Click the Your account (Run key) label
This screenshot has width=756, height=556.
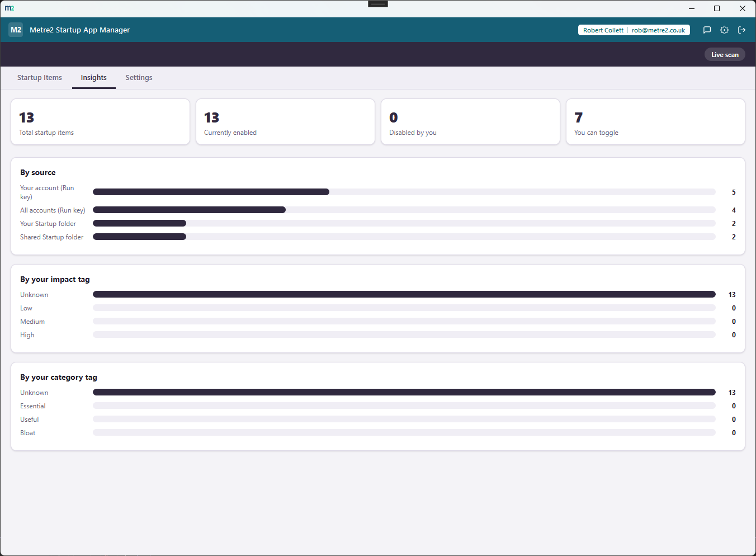point(47,192)
